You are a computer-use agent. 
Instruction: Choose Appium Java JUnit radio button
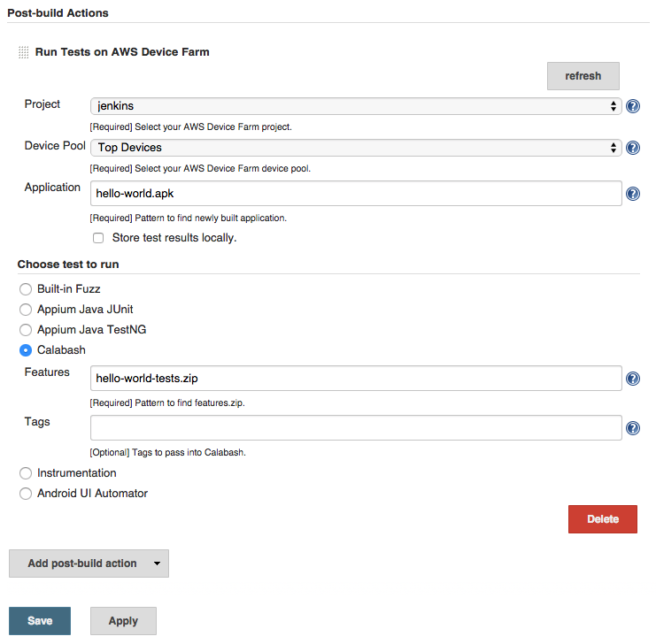click(x=26, y=310)
